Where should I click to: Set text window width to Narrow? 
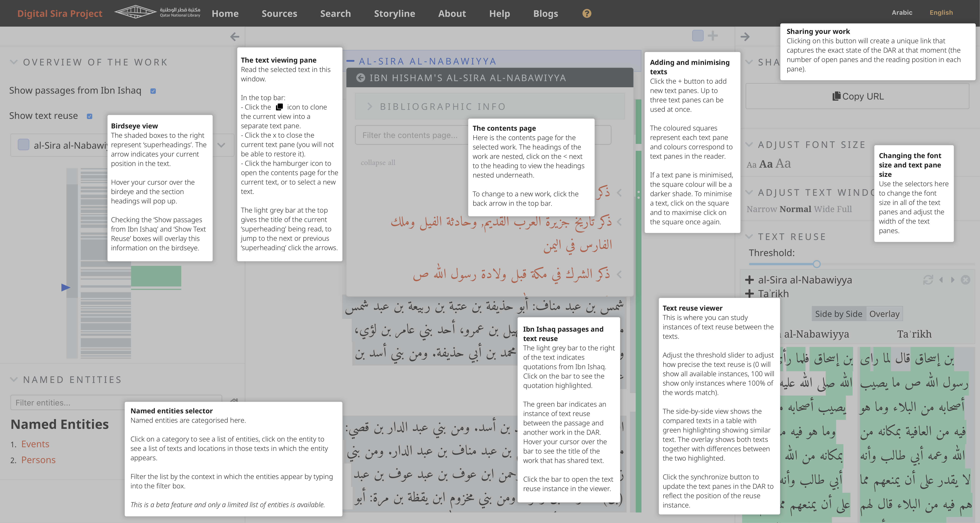(x=762, y=209)
